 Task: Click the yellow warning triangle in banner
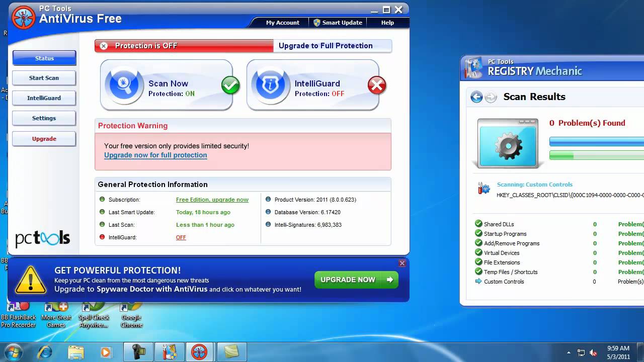point(31,280)
